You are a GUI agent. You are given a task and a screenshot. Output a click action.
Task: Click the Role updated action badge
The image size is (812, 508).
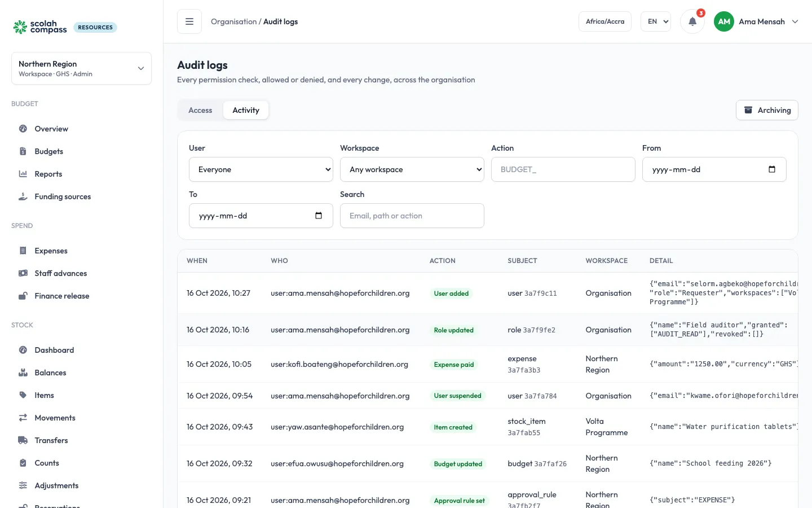pos(454,330)
